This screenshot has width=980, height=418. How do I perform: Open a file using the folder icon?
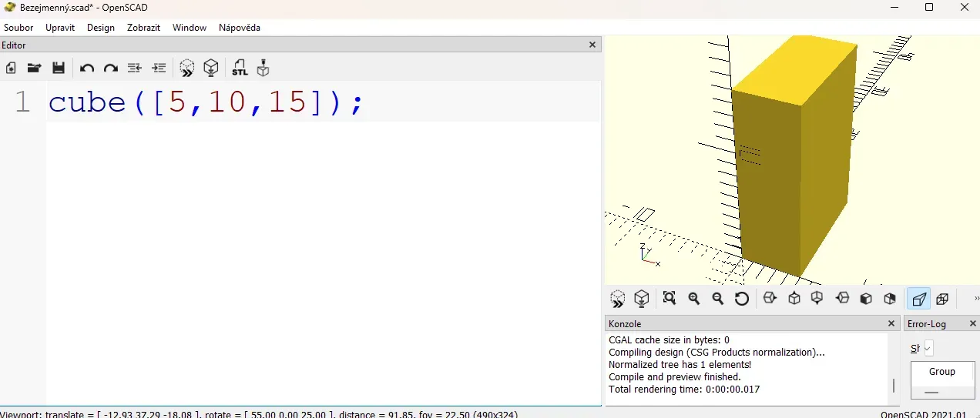coord(34,68)
